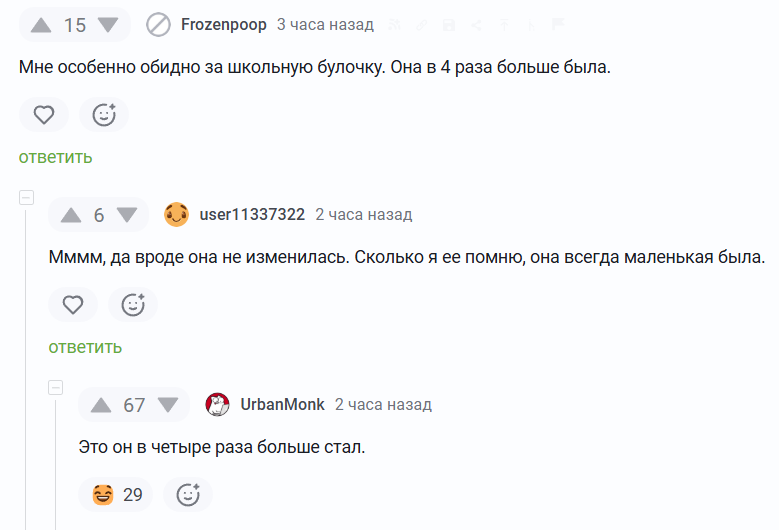
Task: Upvote Frozenpoop's comment
Action: [41, 25]
